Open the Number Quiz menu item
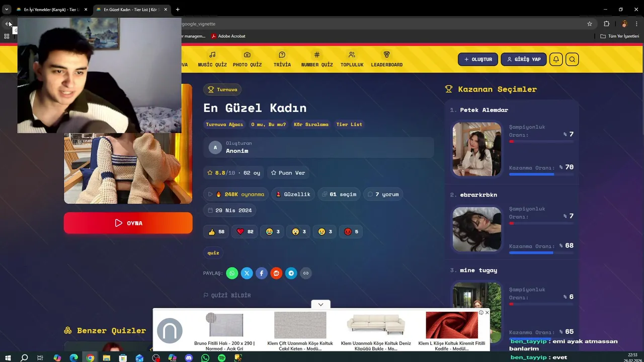This screenshot has width=644, height=362. [x=317, y=59]
